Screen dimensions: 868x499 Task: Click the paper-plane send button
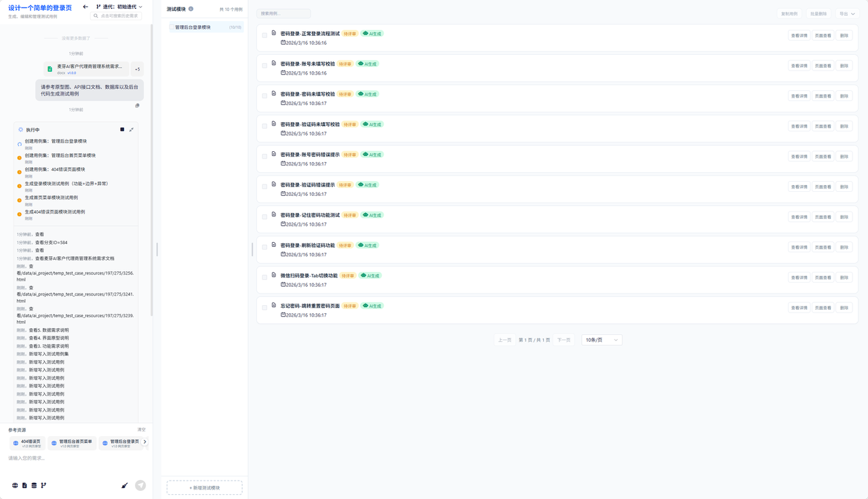[x=140, y=485]
